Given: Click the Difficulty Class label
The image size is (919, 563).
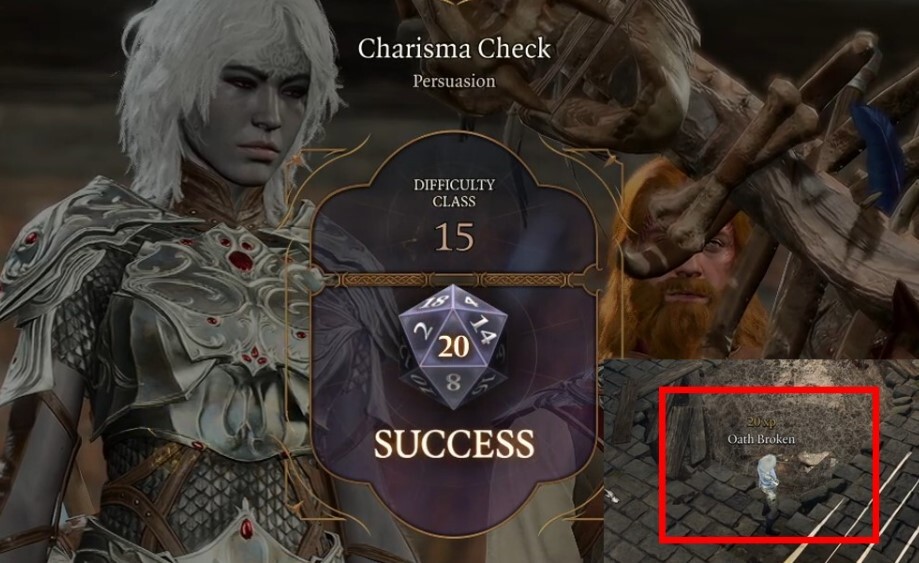Looking at the screenshot, I should point(454,193).
